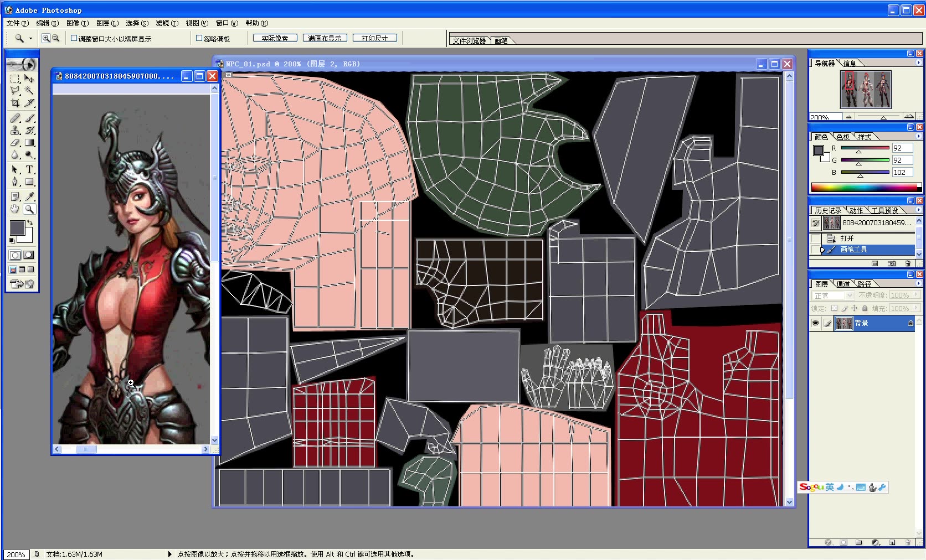Switch to Standard edit mode

coord(15,255)
